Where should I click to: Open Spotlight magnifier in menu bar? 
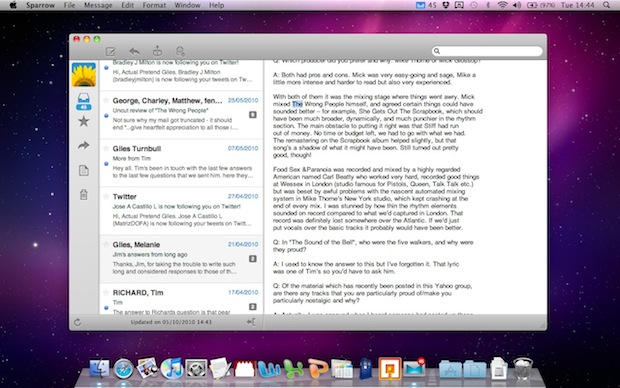[606, 5]
